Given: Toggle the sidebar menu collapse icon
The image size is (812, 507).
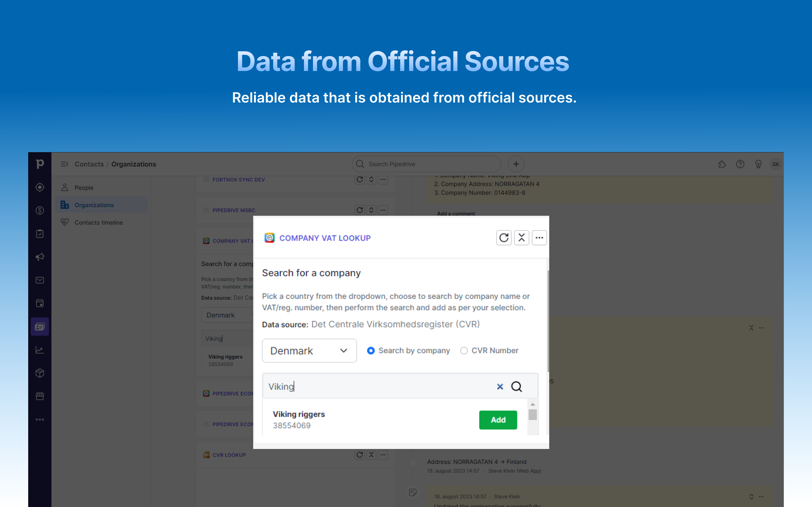Looking at the screenshot, I should click(x=64, y=164).
